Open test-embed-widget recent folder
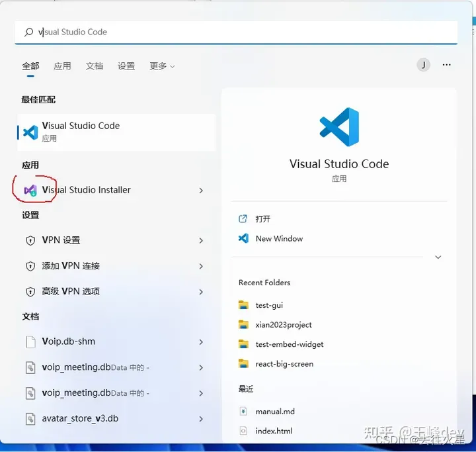The width and height of the screenshot is (476, 452). click(x=290, y=344)
